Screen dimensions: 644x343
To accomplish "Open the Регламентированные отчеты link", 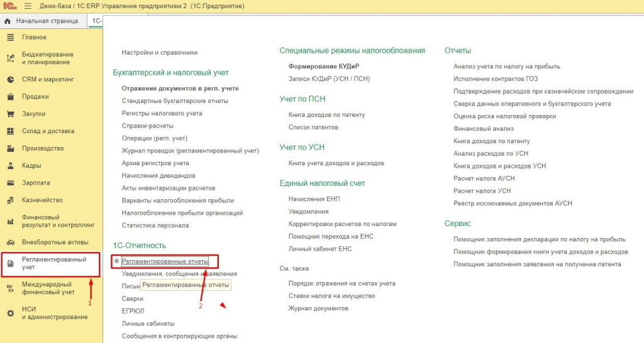I will click(x=165, y=261).
